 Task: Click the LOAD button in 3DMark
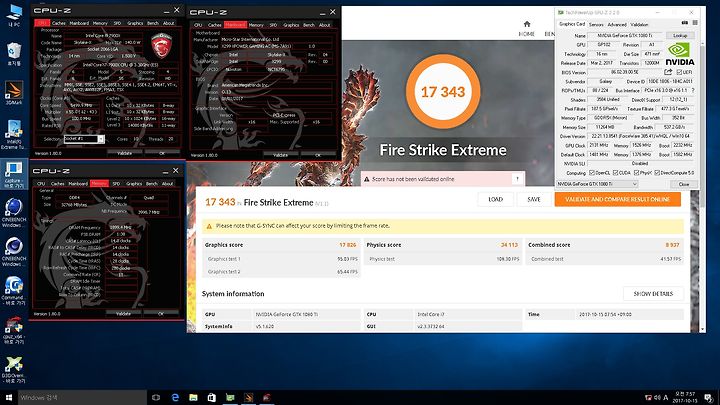[x=495, y=199]
